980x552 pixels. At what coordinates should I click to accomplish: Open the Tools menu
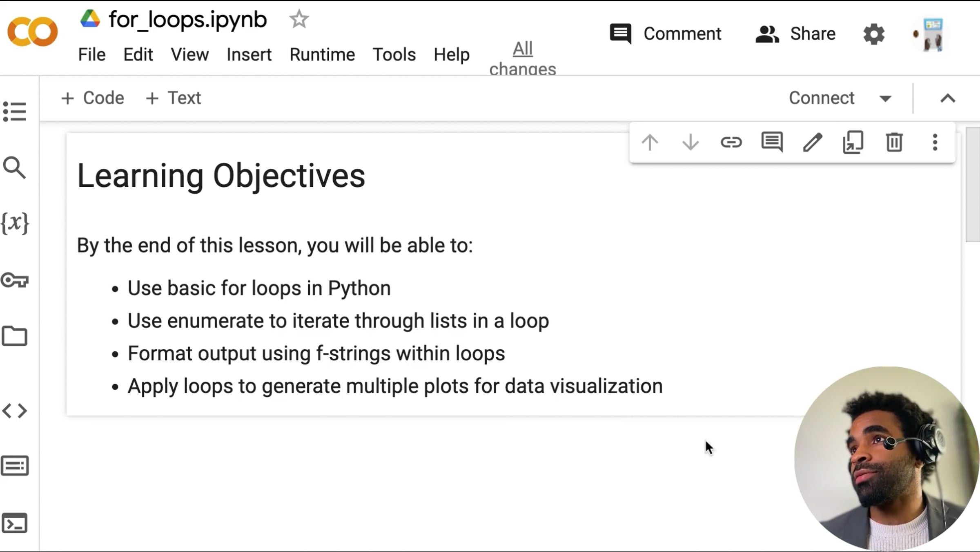[x=394, y=54]
